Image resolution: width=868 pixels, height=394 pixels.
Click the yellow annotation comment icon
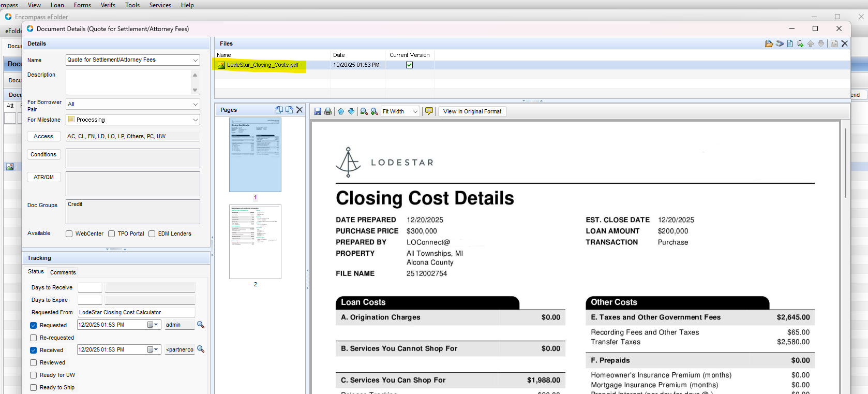[429, 111]
